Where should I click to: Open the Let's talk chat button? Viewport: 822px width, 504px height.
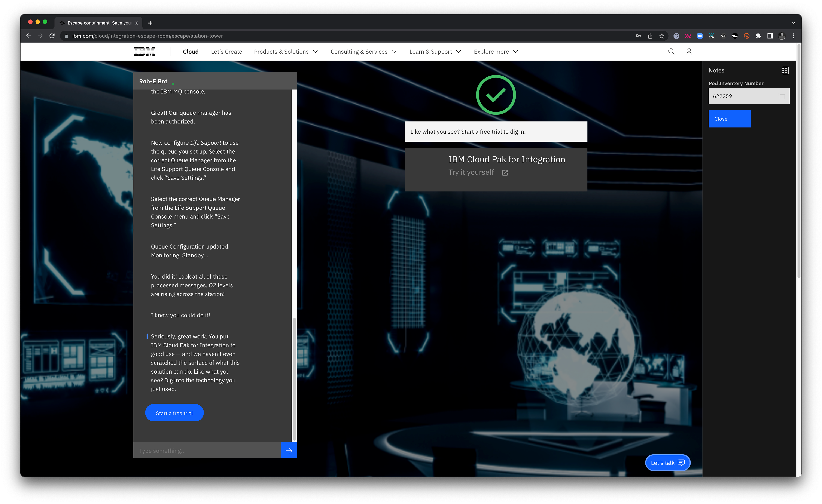tap(667, 463)
